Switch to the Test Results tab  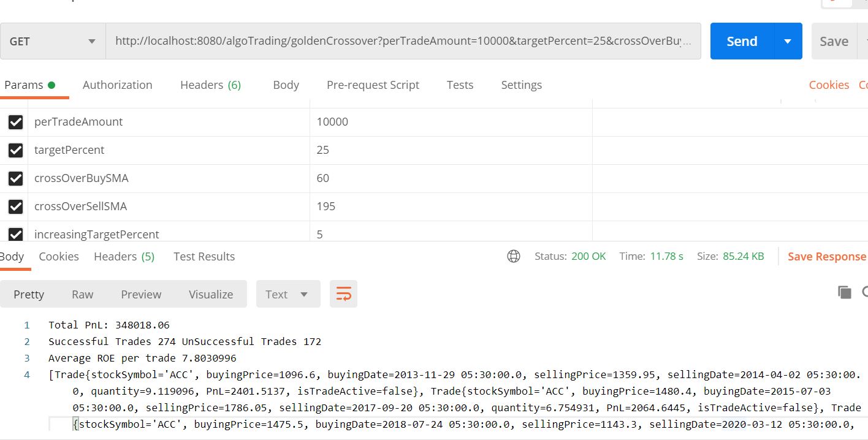point(204,256)
